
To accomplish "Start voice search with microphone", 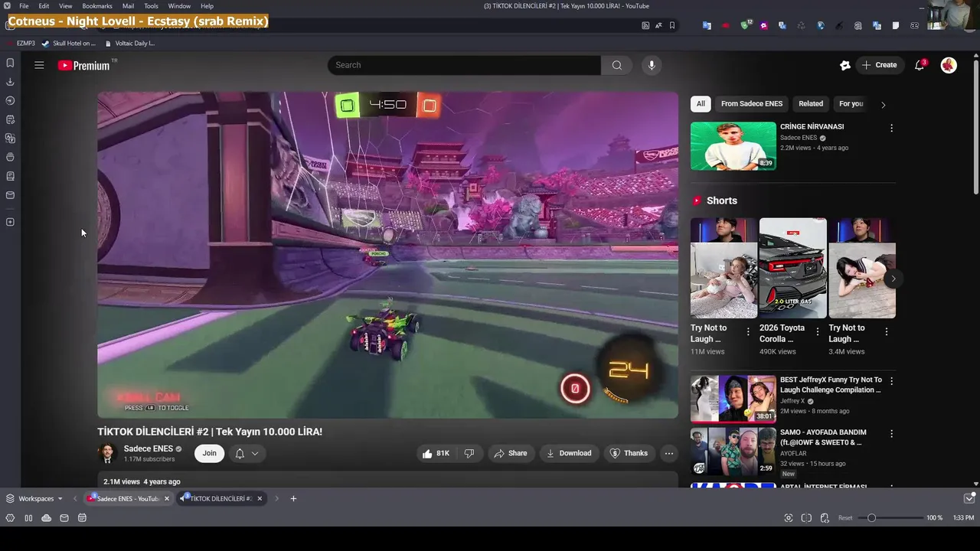I will pos(652,65).
